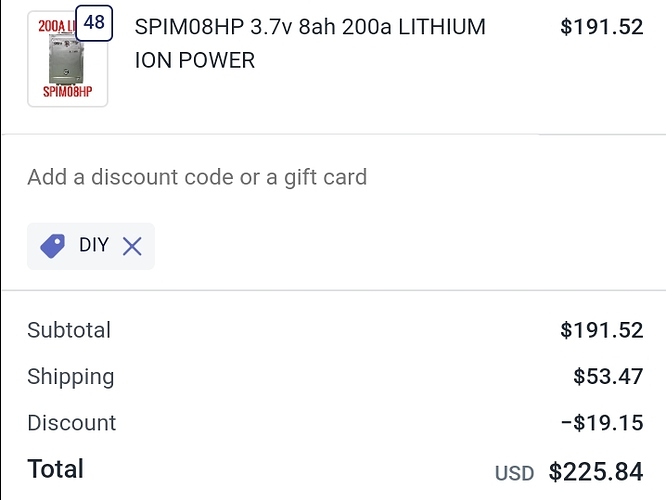Click the Subtotal label

click(69, 330)
